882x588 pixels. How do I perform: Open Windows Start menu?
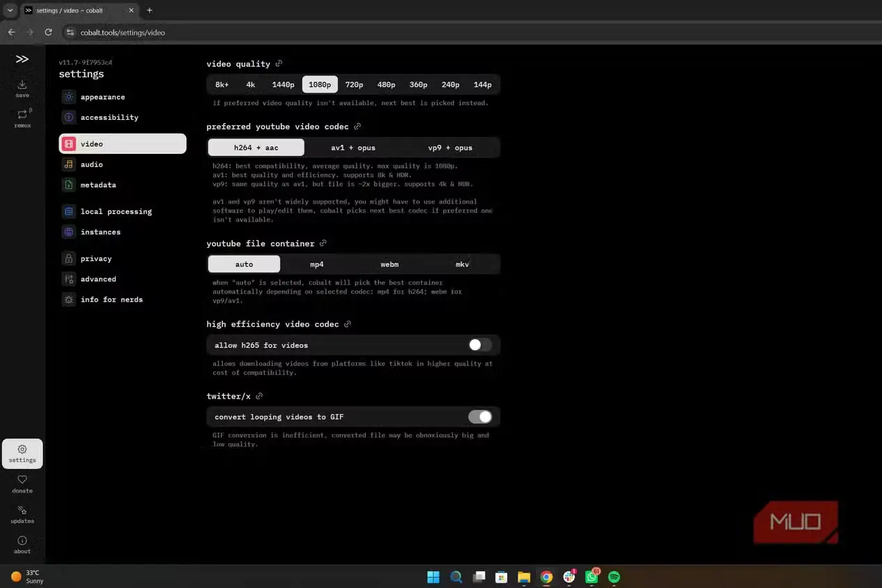(433, 577)
